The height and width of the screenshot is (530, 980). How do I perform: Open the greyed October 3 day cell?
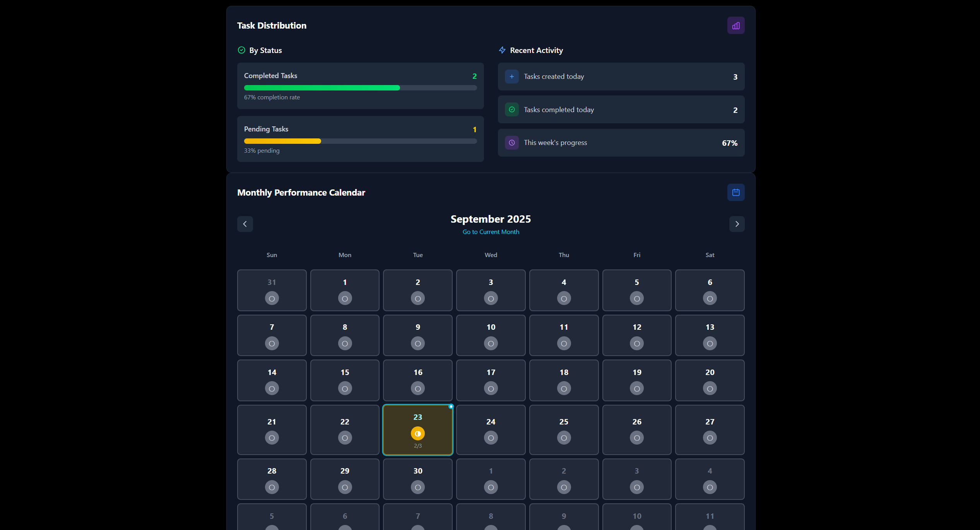(x=636, y=479)
